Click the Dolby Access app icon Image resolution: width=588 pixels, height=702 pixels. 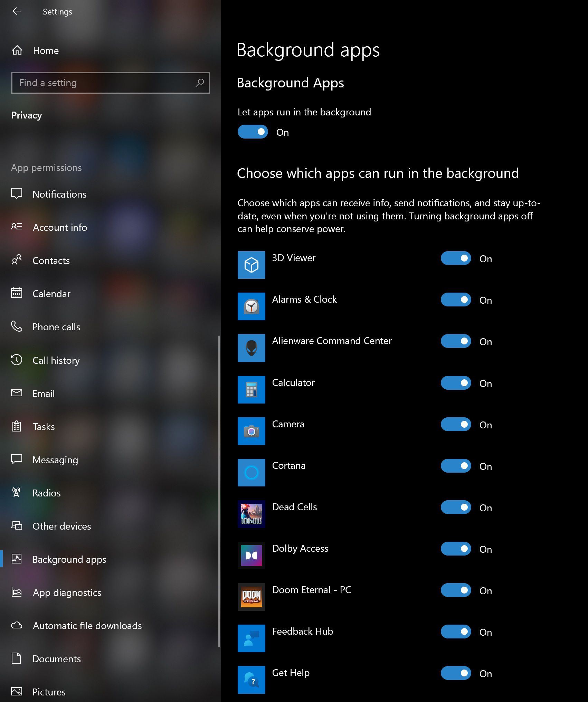pos(251,555)
